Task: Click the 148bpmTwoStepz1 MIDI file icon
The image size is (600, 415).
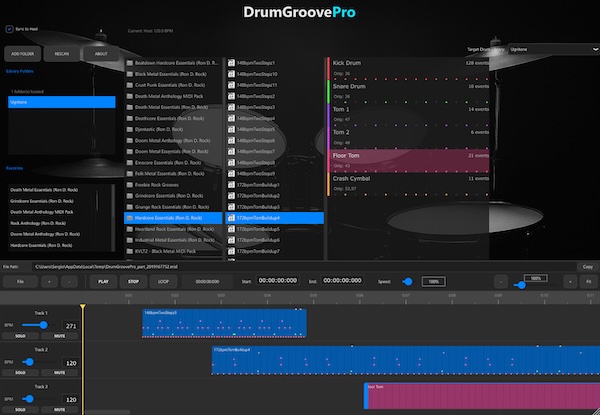Action: click(x=231, y=63)
